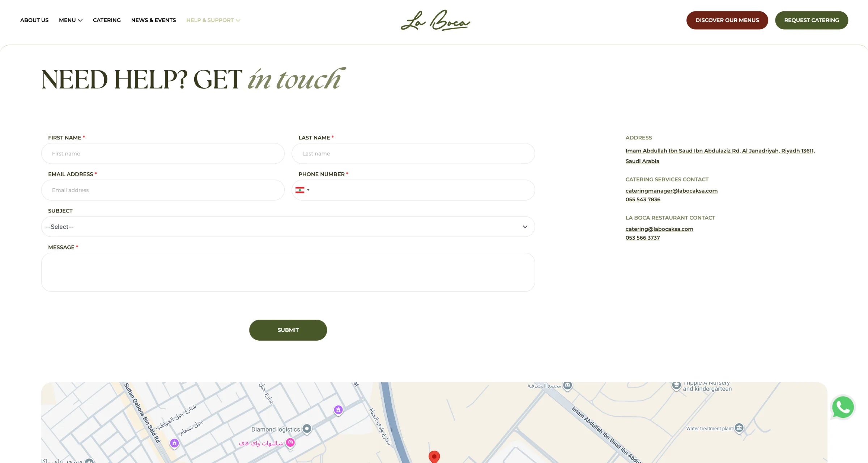Open the Subject select dropdown
Screen dimensions: 868x463
(x=288, y=227)
